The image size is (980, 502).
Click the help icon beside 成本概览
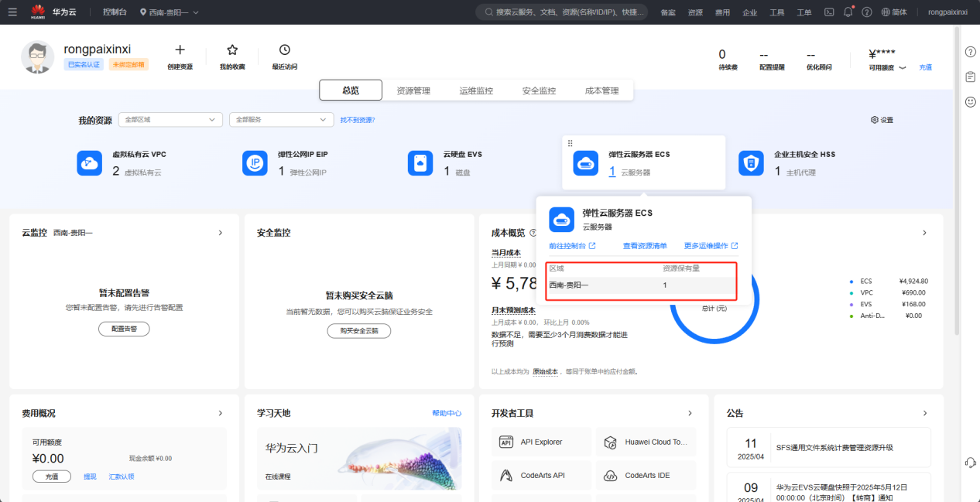(533, 233)
